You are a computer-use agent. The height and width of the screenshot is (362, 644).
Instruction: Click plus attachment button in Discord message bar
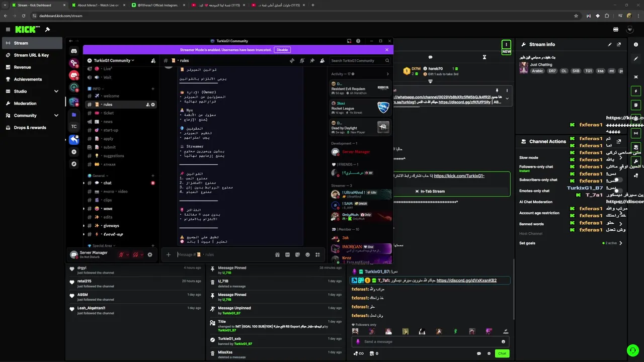pyautogui.click(x=169, y=255)
